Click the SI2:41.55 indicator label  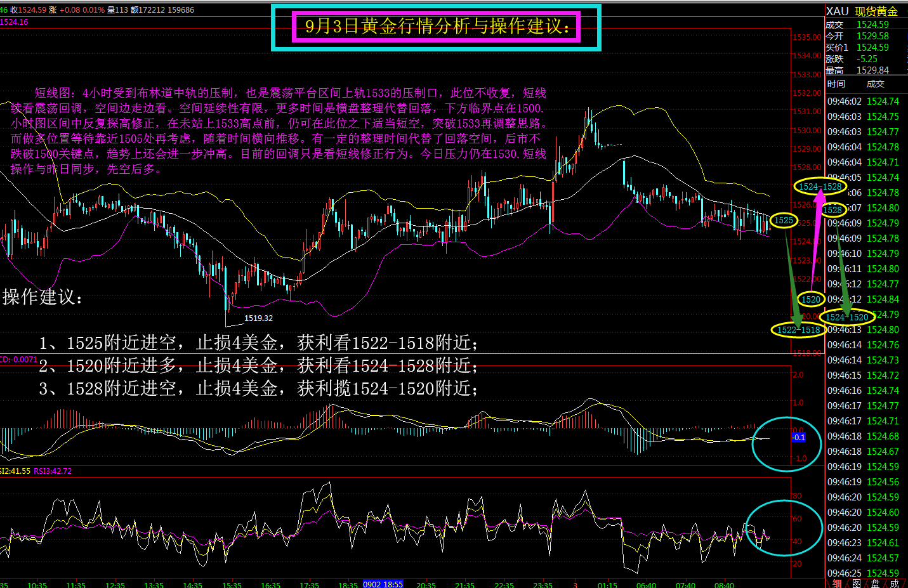coord(15,471)
